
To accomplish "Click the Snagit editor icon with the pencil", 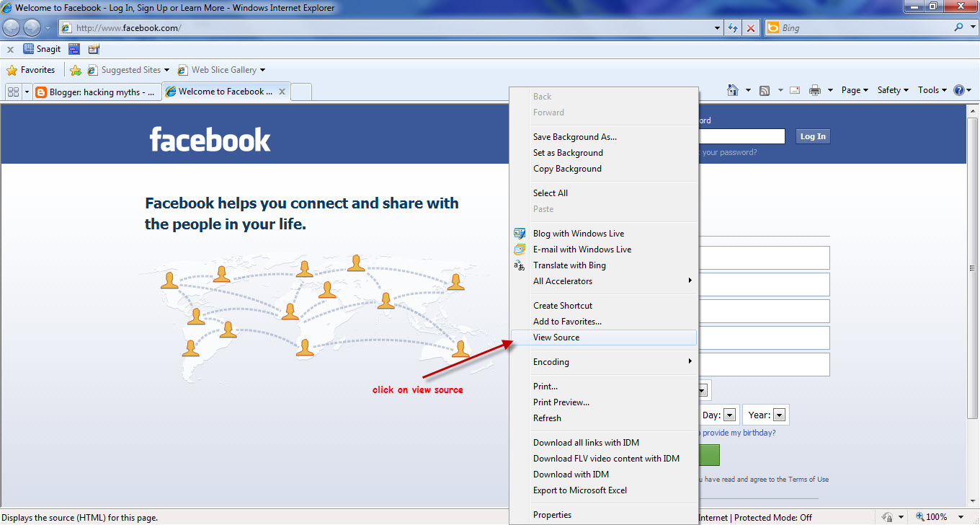I will [x=94, y=49].
